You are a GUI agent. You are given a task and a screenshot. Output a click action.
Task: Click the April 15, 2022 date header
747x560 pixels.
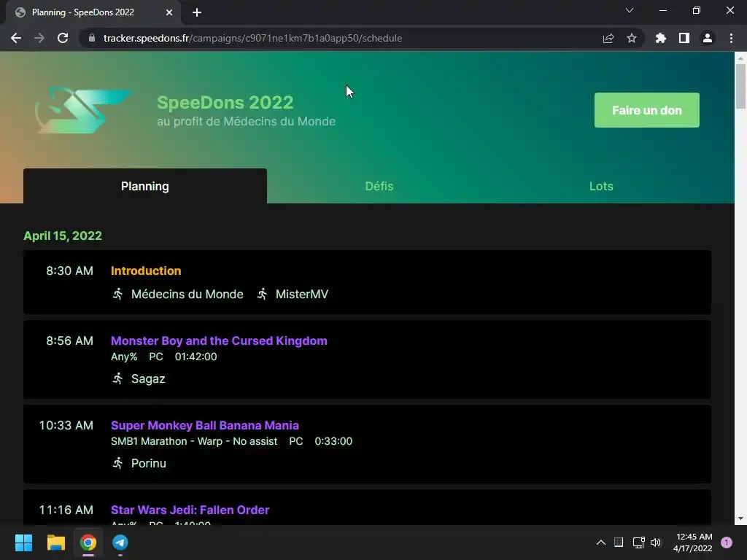click(63, 236)
